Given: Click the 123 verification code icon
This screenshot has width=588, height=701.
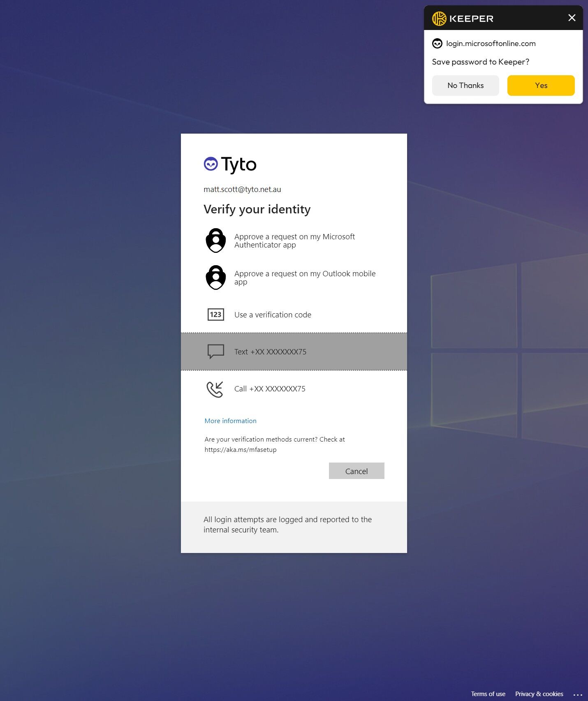Looking at the screenshot, I should [x=216, y=315].
